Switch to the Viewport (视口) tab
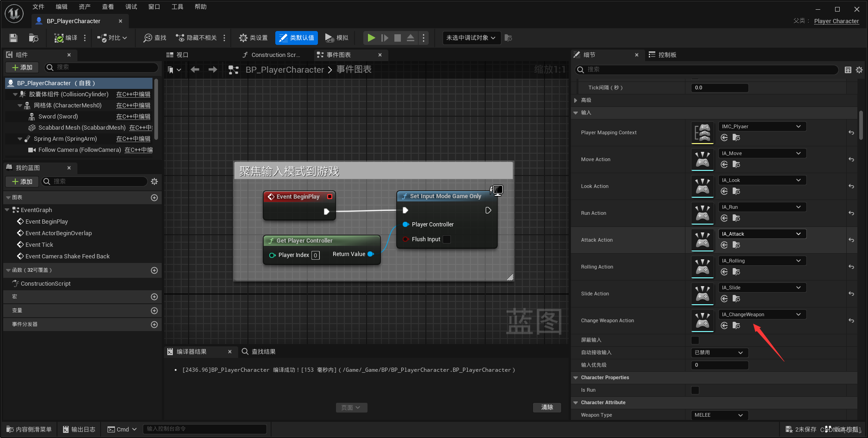 tap(177, 55)
